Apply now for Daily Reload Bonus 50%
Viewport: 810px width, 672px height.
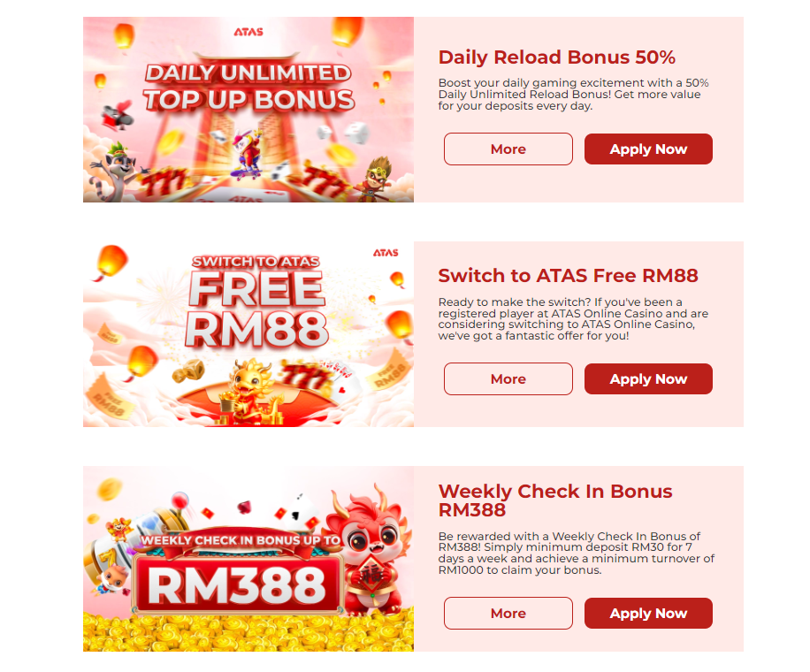point(648,149)
